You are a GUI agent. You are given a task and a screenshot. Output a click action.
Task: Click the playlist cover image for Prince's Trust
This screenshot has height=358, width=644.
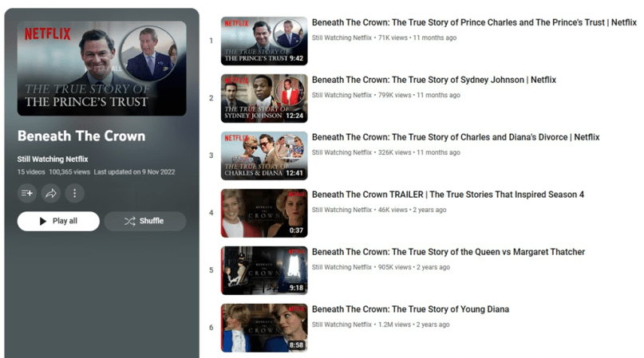tap(101, 69)
